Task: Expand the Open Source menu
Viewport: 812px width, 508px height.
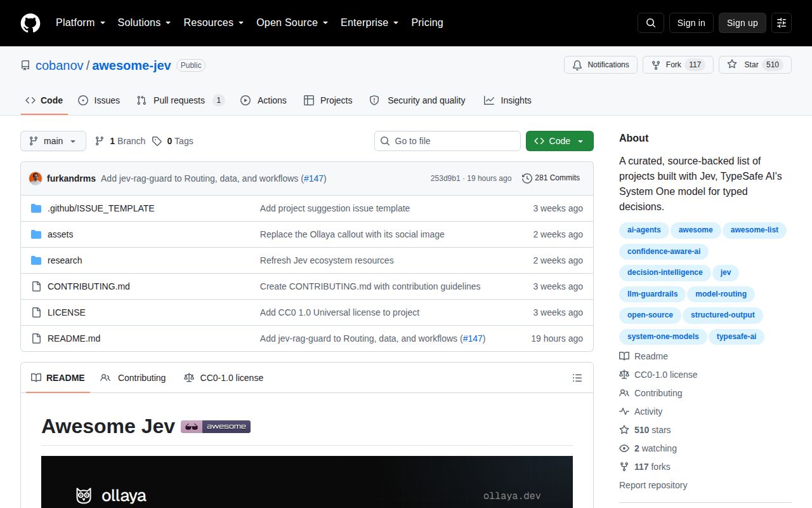Action: 292,23
